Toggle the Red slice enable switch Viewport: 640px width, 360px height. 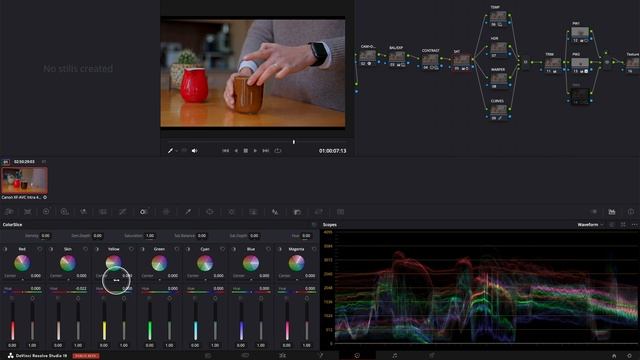pos(5,249)
